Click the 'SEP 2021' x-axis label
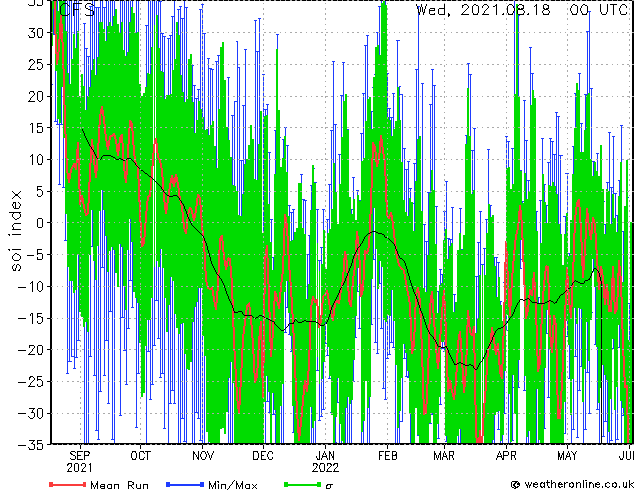 coord(80,462)
